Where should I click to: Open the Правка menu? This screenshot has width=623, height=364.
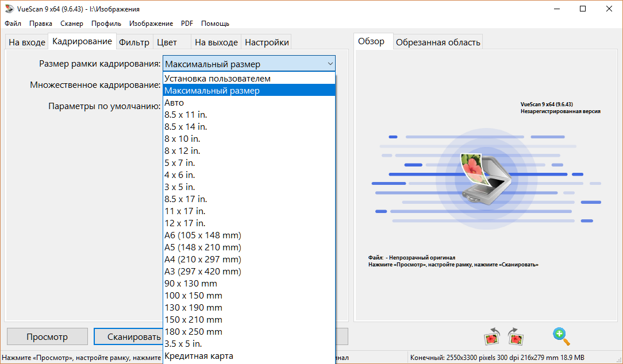pos(41,24)
